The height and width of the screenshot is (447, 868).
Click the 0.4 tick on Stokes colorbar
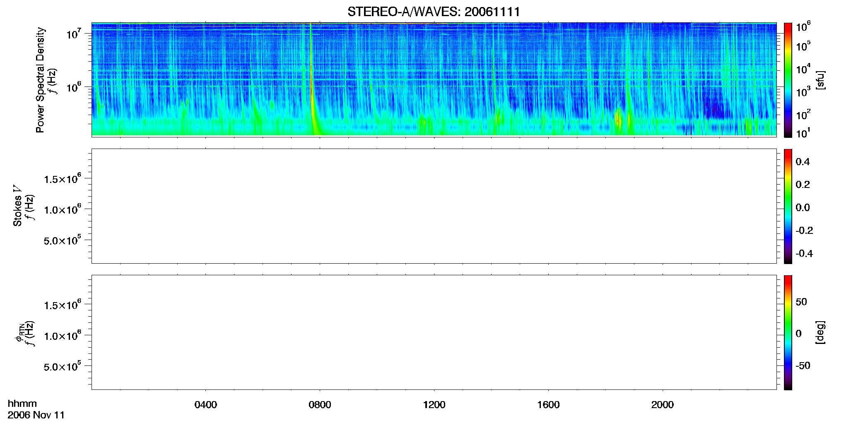pyautogui.click(x=803, y=162)
